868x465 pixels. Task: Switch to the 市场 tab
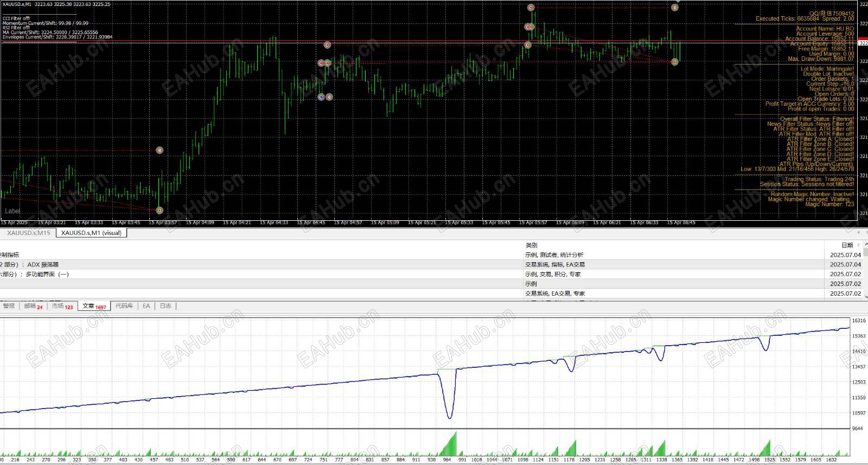tap(62, 306)
